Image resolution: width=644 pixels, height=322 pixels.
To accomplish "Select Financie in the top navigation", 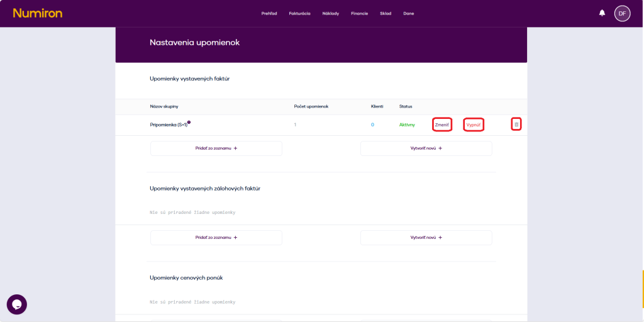I will click(x=359, y=13).
